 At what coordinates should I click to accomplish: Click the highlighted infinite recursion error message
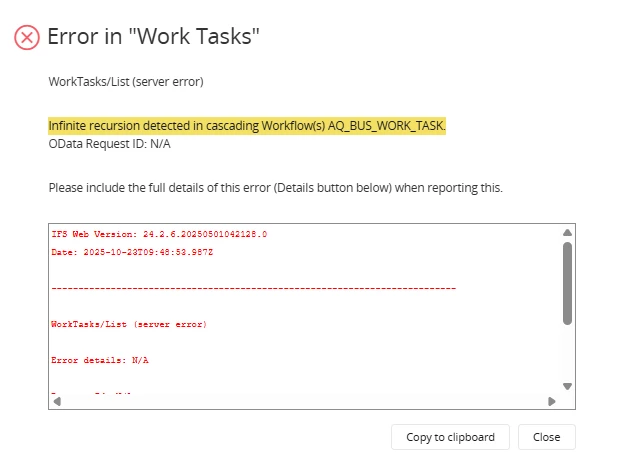click(x=247, y=126)
